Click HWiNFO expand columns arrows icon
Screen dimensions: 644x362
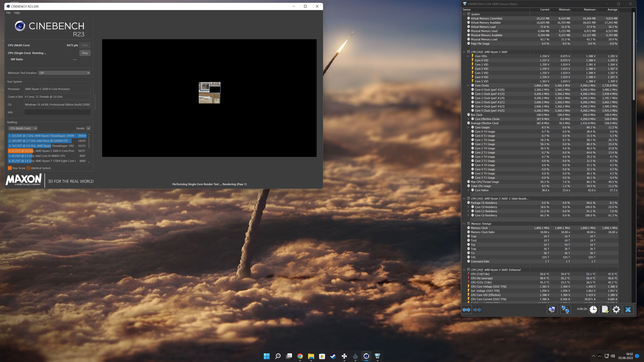coord(466,310)
